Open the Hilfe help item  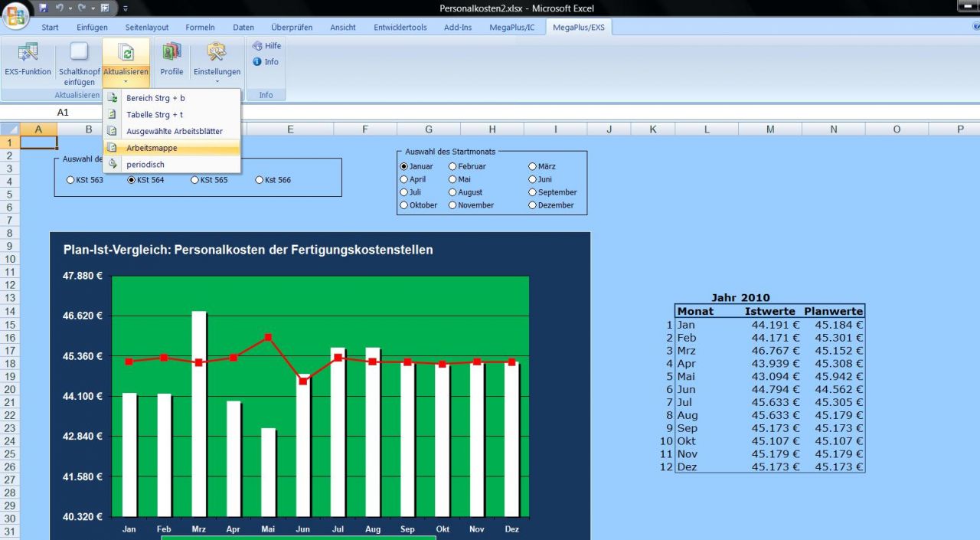(x=267, y=46)
